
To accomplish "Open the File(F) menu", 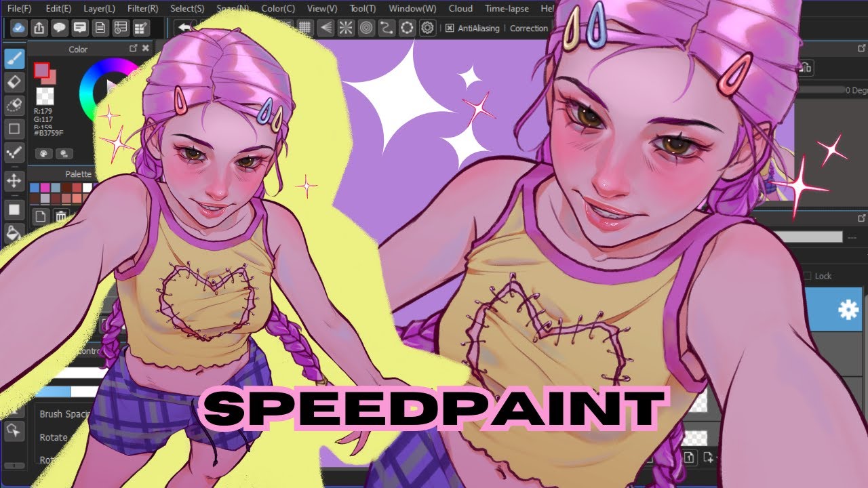I will (20, 9).
